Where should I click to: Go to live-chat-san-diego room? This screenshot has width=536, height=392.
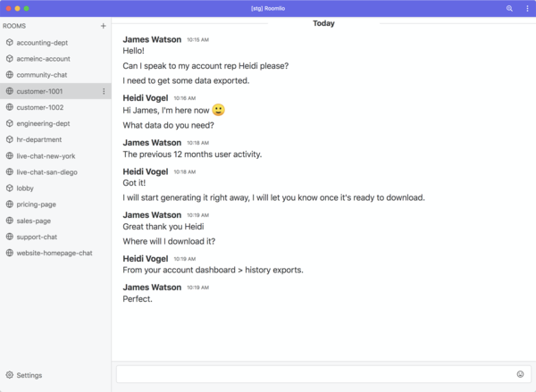click(x=46, y=172)
